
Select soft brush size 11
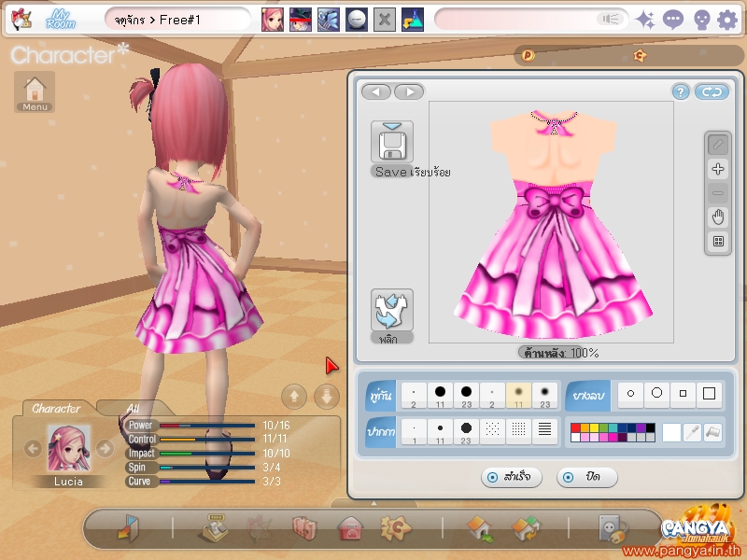(x=518, y=395)
